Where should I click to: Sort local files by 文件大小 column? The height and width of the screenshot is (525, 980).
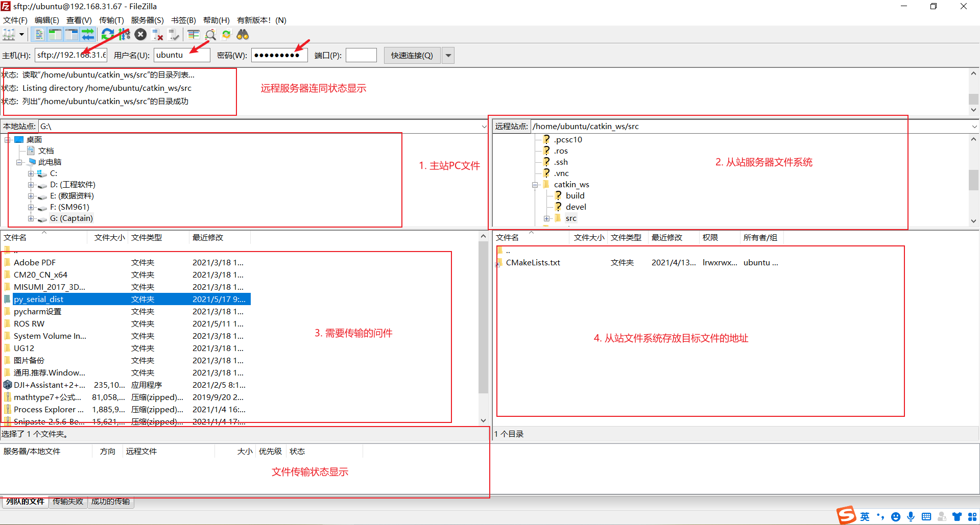click(109, 238)
